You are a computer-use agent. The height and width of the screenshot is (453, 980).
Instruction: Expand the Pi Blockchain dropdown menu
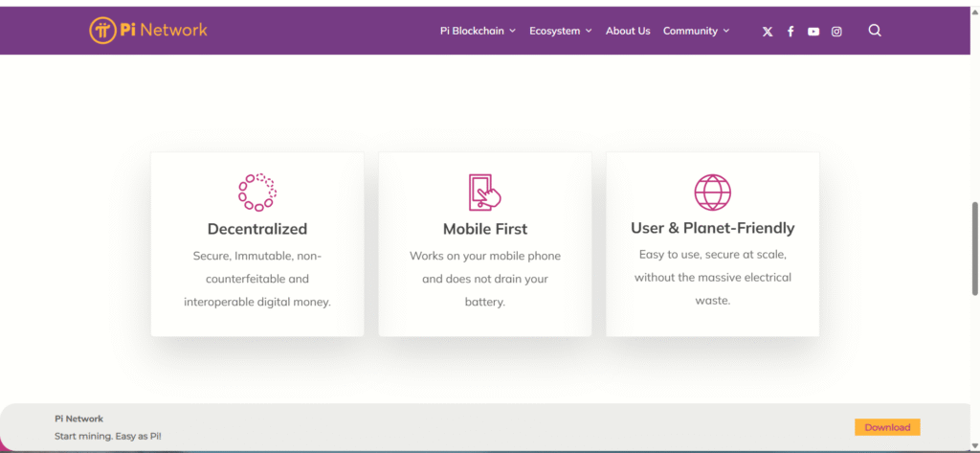(x=478, y=31)
